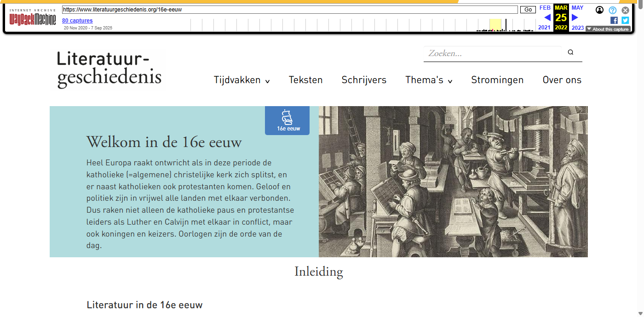This screenshot has height=317, width=644.
Task: Close the Wayback toolbar
Action: [x=625, y=10]
